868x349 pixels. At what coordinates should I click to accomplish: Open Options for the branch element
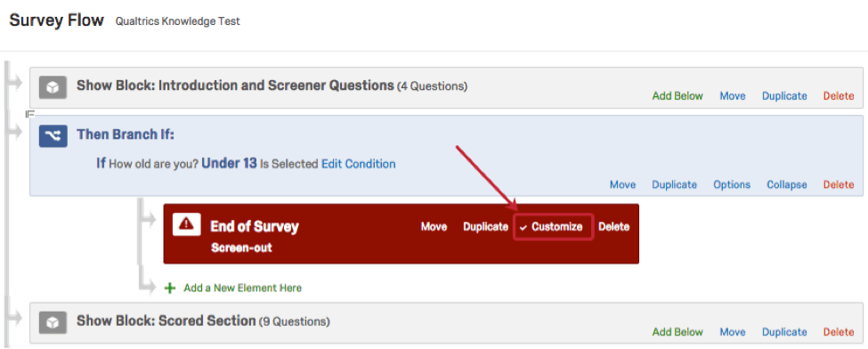click(732, 184)
